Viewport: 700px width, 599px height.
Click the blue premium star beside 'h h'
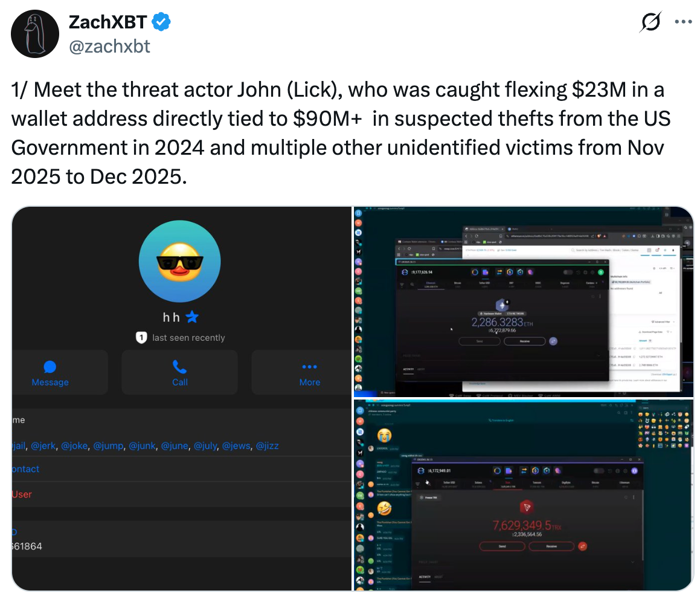192,317
